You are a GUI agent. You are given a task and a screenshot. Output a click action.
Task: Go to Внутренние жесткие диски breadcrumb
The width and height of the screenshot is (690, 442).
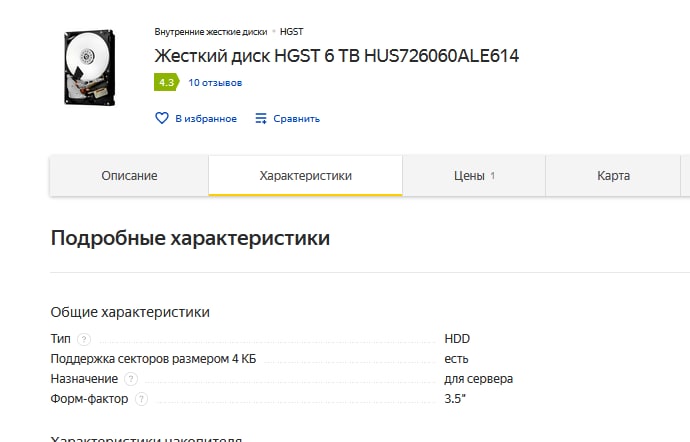click(210, 32)
